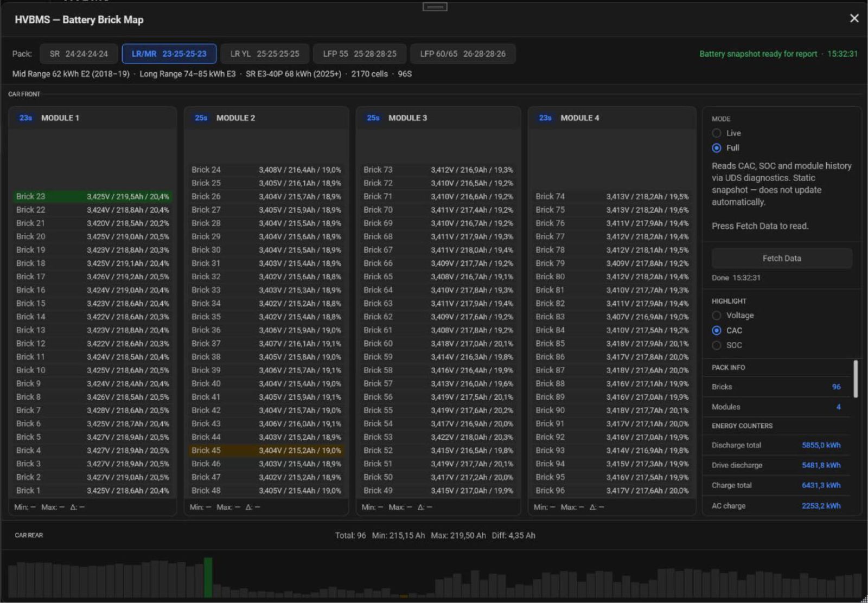Screen dimensions: 868x603
Task: Select the Brick 49 row
Action: 438,490
